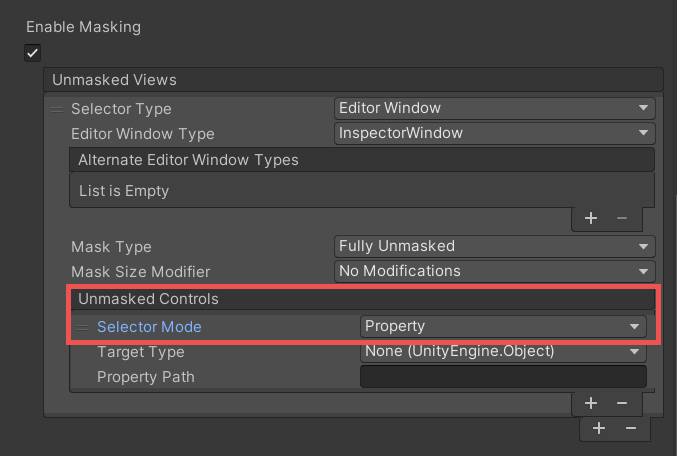677x456 pixels.
Task: Open the Target Type selector field
Action: (x=502, y=351)
